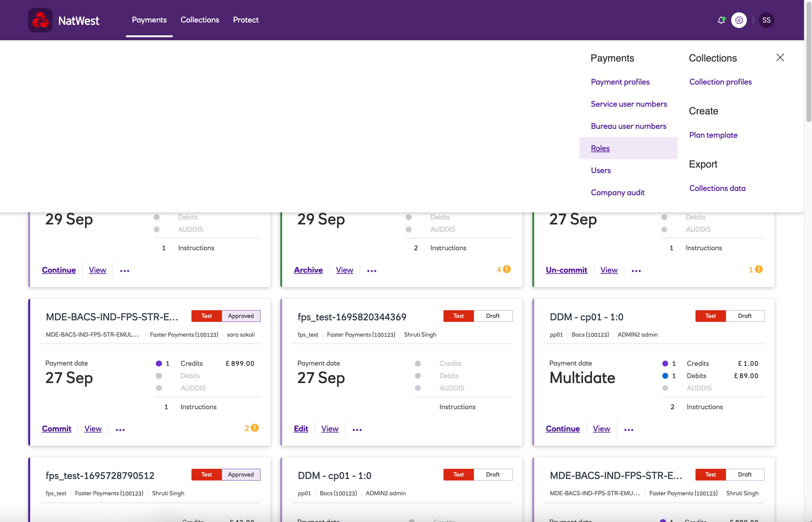The image size is (812, 522).
Task: Click the NatWest logo icon
Action: [40, 20]
